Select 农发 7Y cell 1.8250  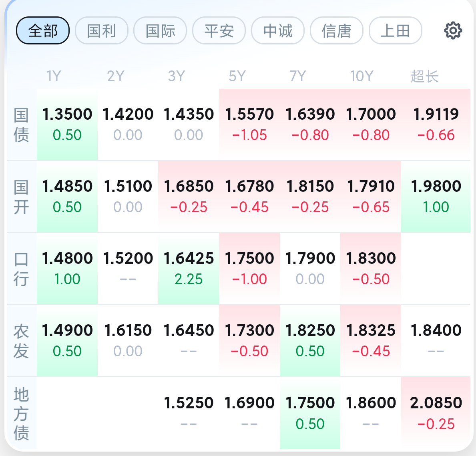click(x=310, y=341)
